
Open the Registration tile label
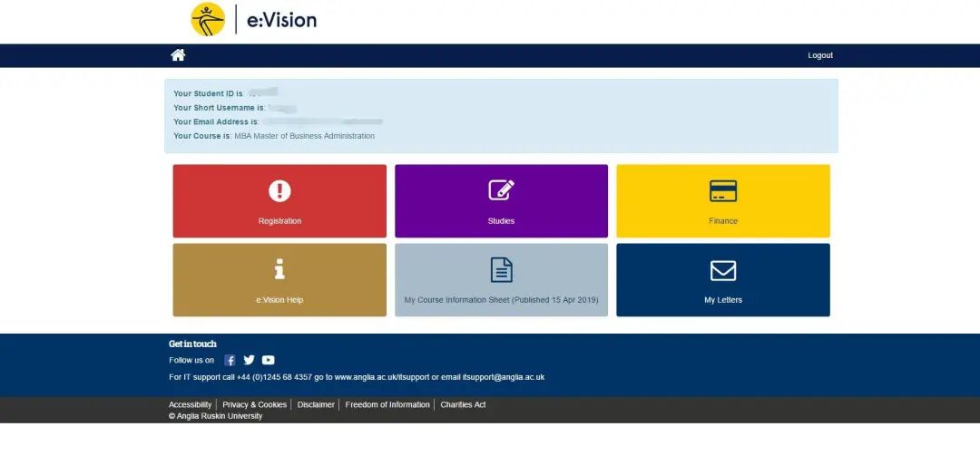click(x=279, y=221)
